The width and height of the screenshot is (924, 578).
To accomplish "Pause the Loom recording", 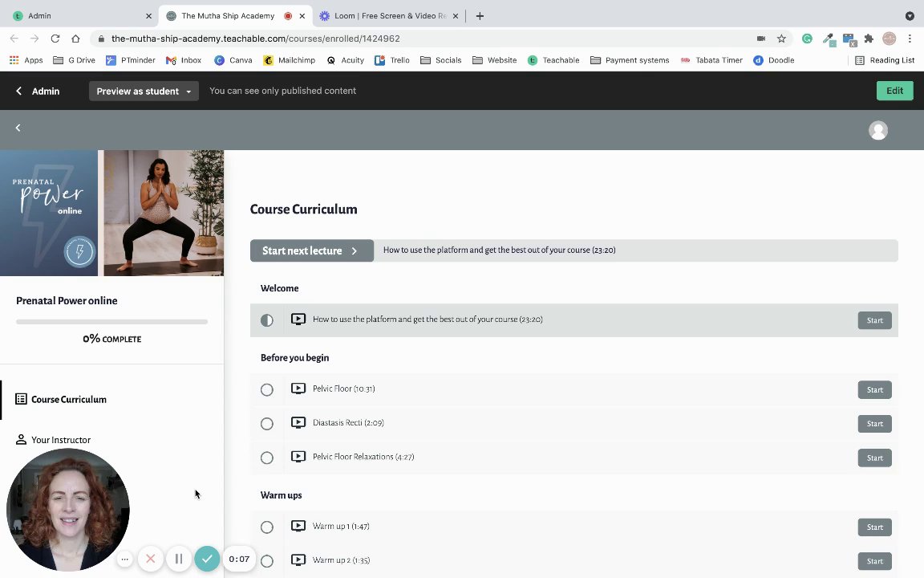I will (x=179, y=559).
